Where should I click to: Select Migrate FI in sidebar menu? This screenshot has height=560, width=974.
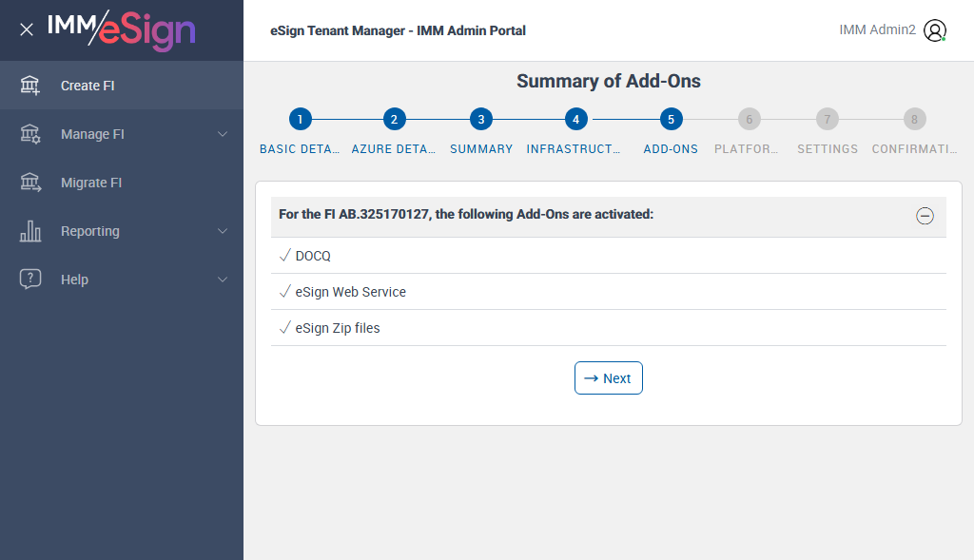point(91,183)
